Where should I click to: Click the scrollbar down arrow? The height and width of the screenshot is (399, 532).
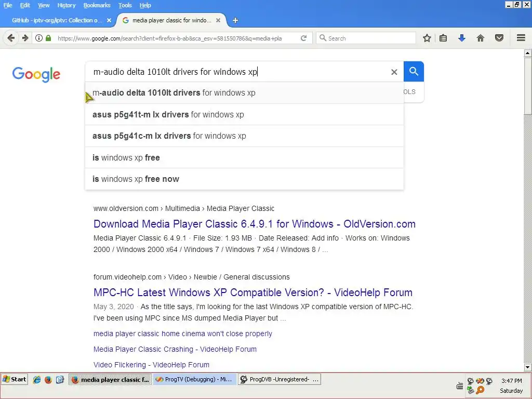pos(528,367)
